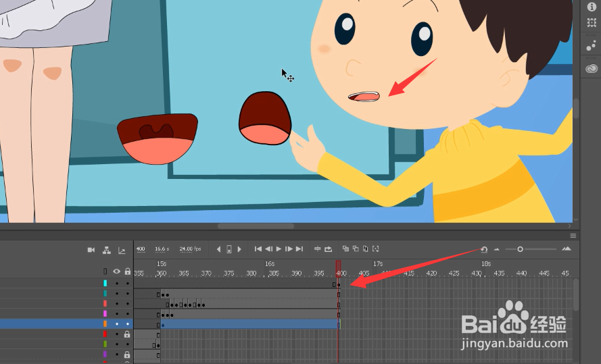The height and width of the screenshot is (364, 601).
Task: Click the stage vertical scrollbar
Action: tap(576, 108)
